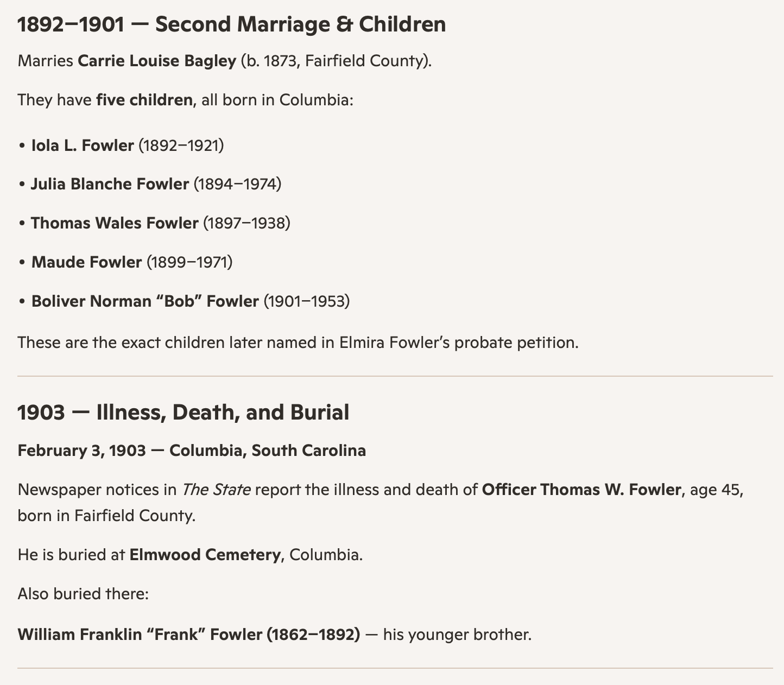Click the bold name Officer Thomas W. Fowler
The width and height of the screenshot is (784, 685).
(581, 490)
